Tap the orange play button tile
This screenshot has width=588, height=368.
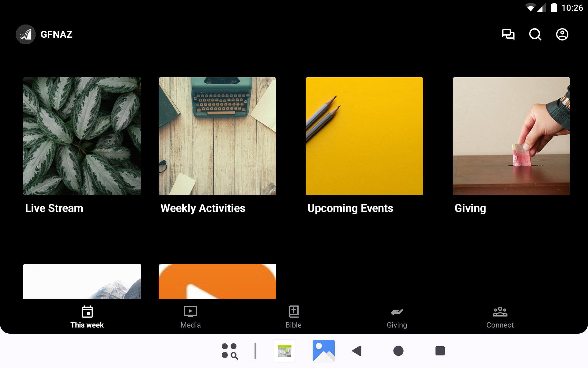click(217, 282)
